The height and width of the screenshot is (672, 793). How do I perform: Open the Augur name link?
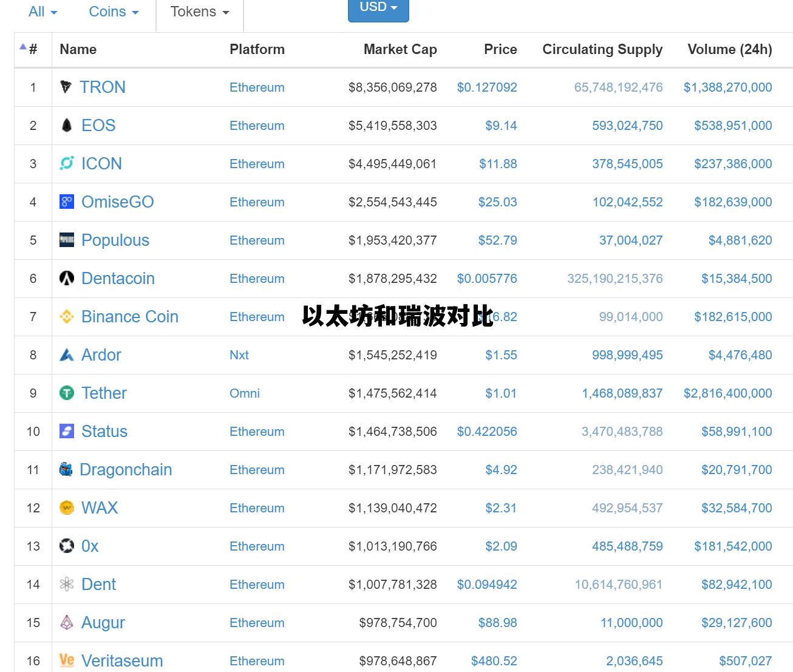(x=103, y=622)
